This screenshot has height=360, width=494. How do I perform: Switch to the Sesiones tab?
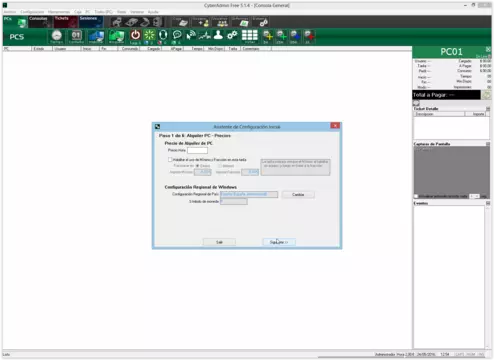91,22
